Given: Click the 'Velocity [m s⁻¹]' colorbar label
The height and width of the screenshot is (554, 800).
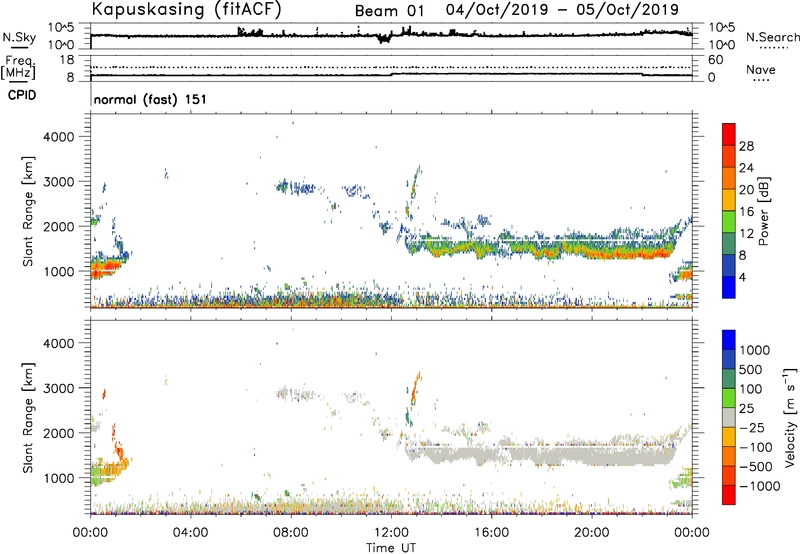Looking at the screenshot, I should click(x=791, y=417).
